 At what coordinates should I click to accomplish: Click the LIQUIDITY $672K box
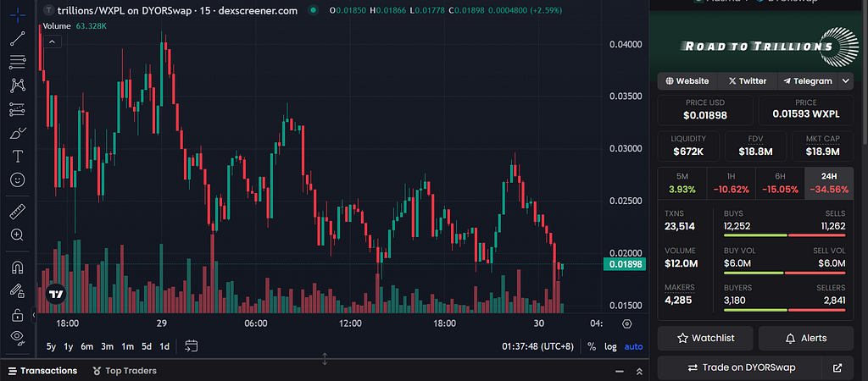click(688, 146)
